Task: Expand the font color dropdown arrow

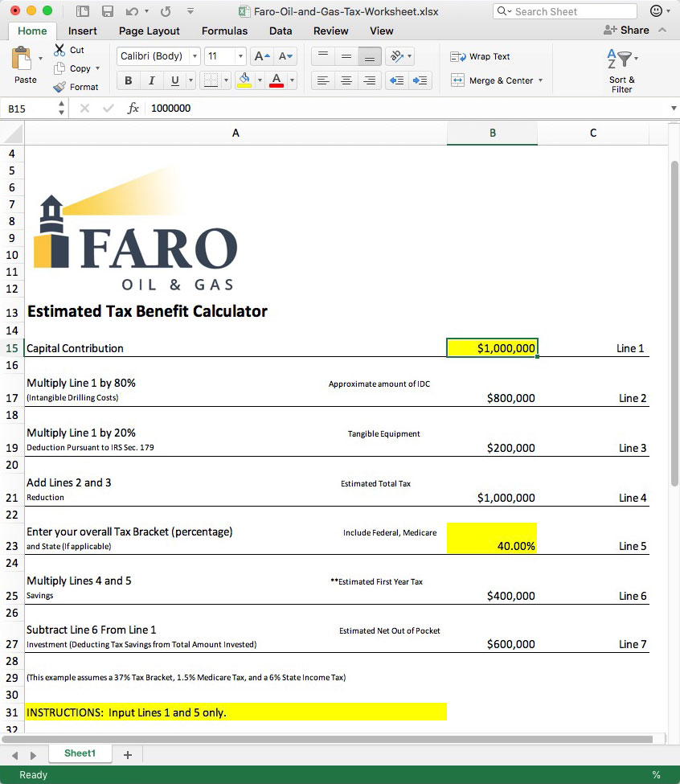Action: tap(292, 80)
